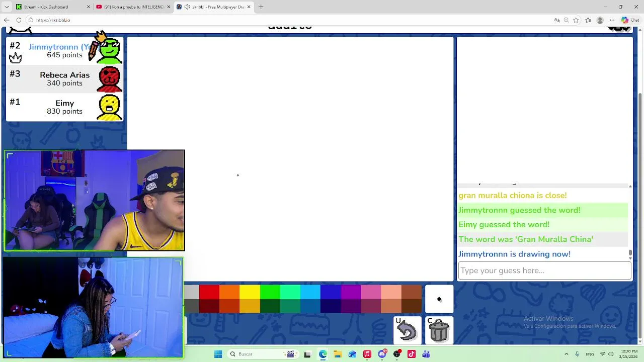Click Eimy's yellow avatar

pyautogui.click(x=109, y=107)
